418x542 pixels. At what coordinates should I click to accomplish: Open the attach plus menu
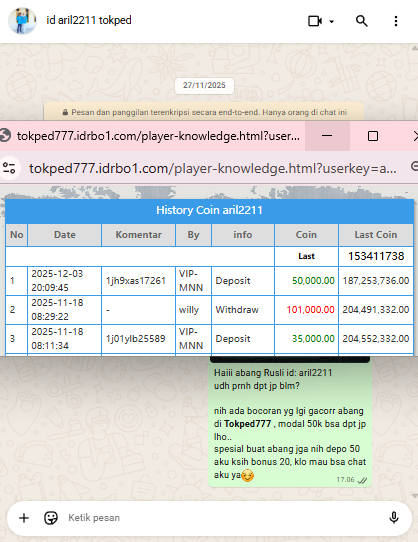click(x=24, y=518)
